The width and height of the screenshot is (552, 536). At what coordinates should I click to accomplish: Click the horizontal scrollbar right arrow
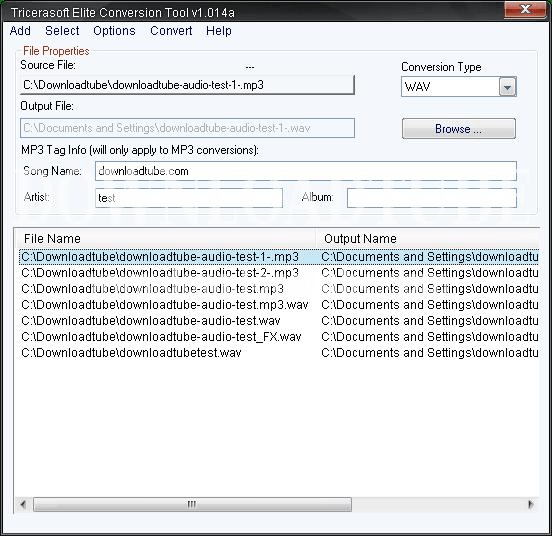(x=531, y=504)
